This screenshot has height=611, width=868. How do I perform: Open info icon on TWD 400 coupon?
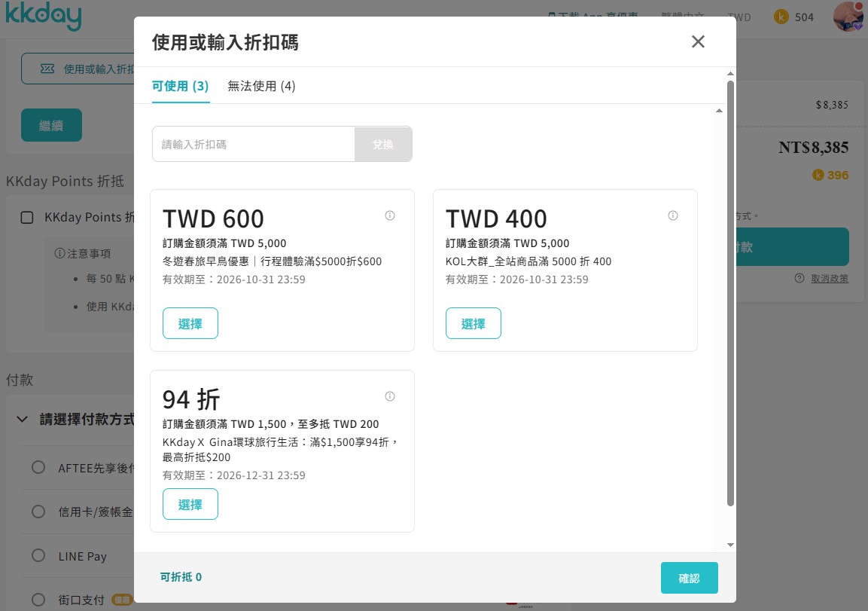(672, 215)
